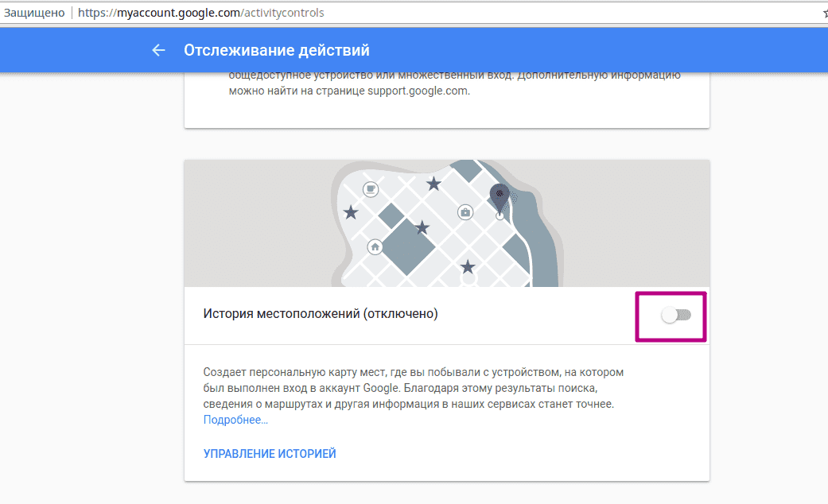Open 'УПРАВЛЕНИЕ ИСТОРИЕЙ' history management
Viewport: 828px width, 504px height.
(x=270, y=454)
